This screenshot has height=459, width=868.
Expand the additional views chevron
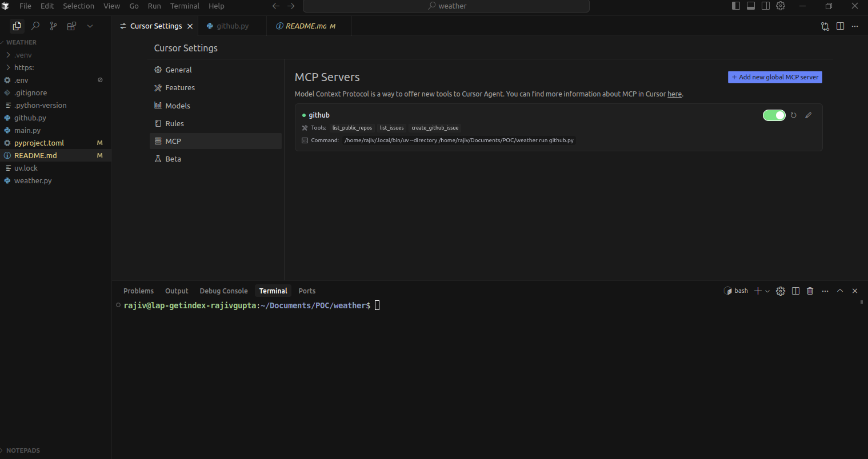pyautogui.click(x=90, y=26)
